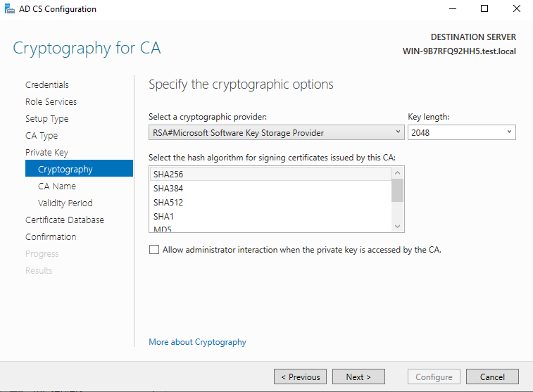Open the Validity Period page

tap(65, 203)
